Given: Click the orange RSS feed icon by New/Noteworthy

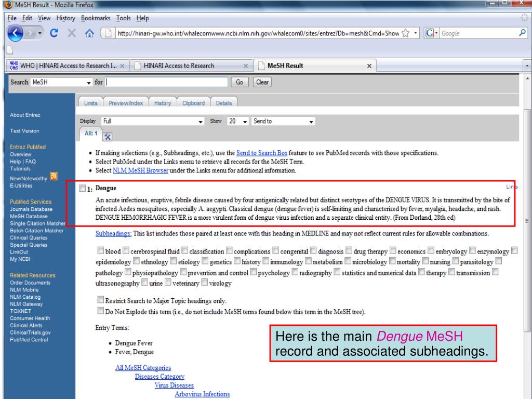Looking at the screenshot, I should coord(54,177).
